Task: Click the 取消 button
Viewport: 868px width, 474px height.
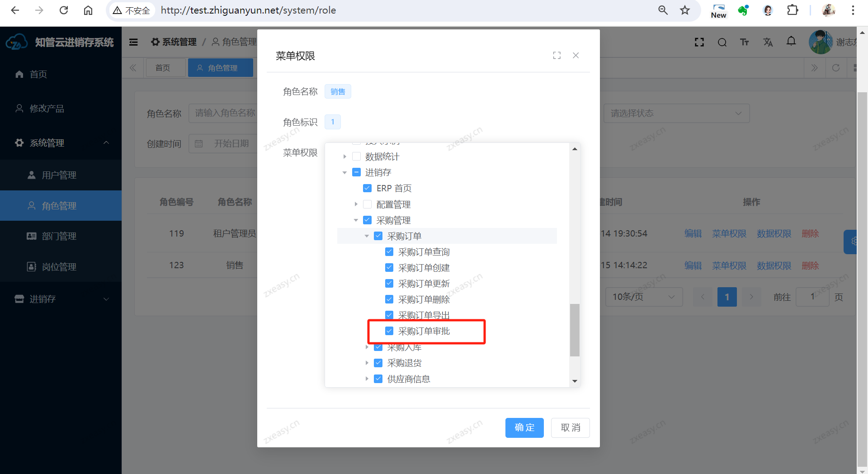Action: coord(570,428)
